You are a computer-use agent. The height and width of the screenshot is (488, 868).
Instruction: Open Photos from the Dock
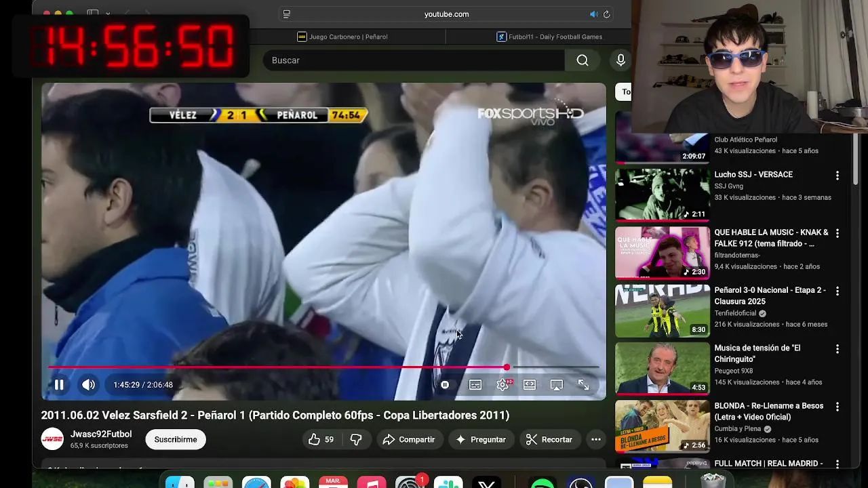coord(295,482)
